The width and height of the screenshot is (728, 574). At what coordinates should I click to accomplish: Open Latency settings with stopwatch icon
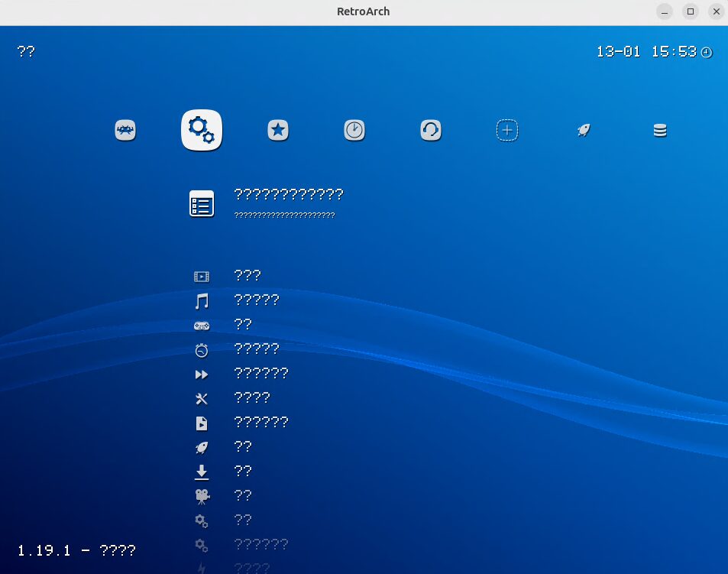pos(202,350)
